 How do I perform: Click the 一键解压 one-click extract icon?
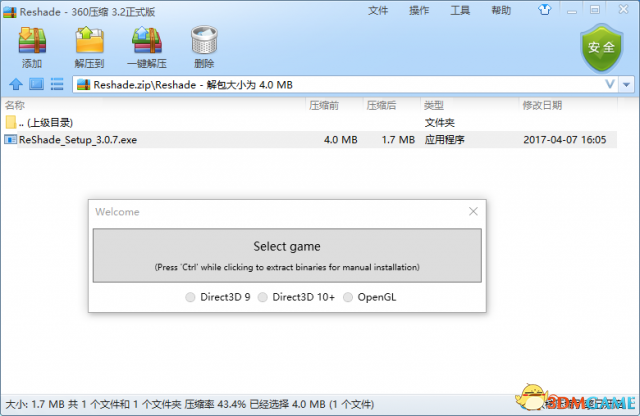(147, 40)
